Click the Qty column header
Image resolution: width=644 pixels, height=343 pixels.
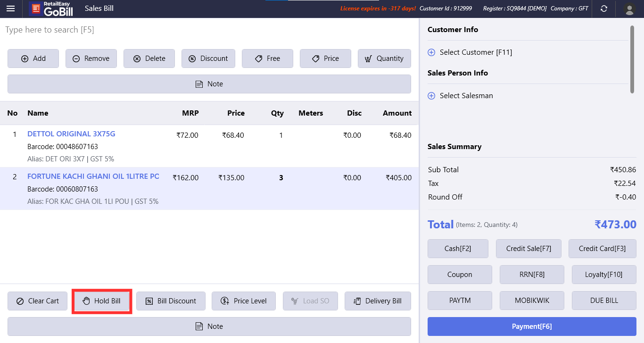[x=278, y=113]
